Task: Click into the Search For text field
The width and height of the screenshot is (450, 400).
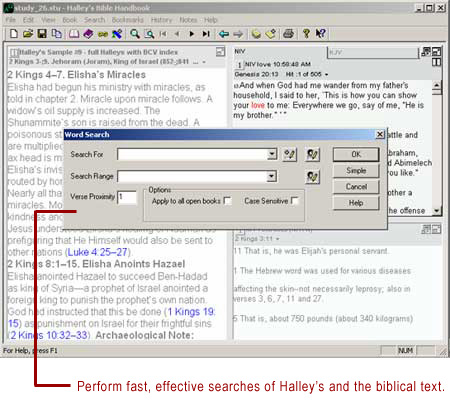Action: pos(192,154)
